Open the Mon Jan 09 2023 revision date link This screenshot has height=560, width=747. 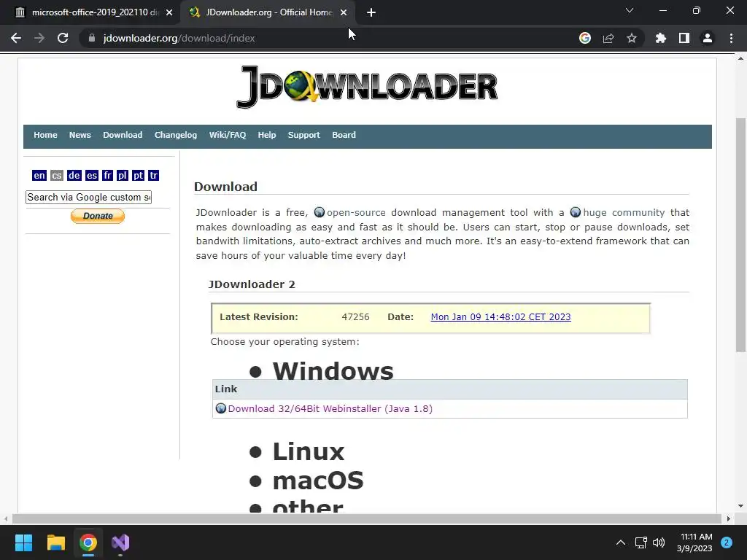[500, 317]
